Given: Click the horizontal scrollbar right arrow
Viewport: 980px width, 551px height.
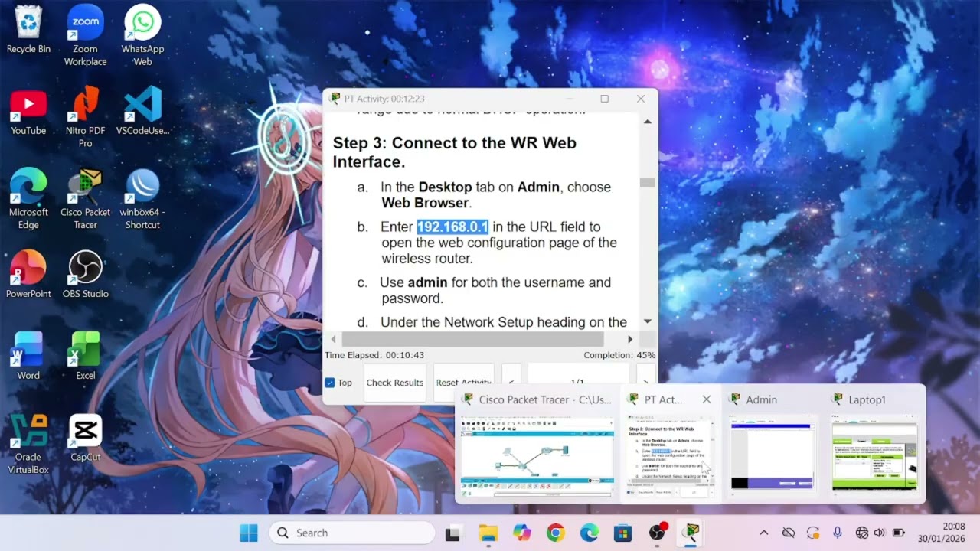Looking at the screenshot, I should coord(630,339).
